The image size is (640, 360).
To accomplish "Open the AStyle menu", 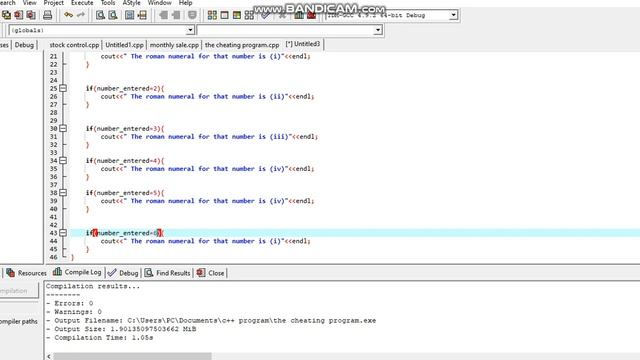I will (x=131, y=3).
